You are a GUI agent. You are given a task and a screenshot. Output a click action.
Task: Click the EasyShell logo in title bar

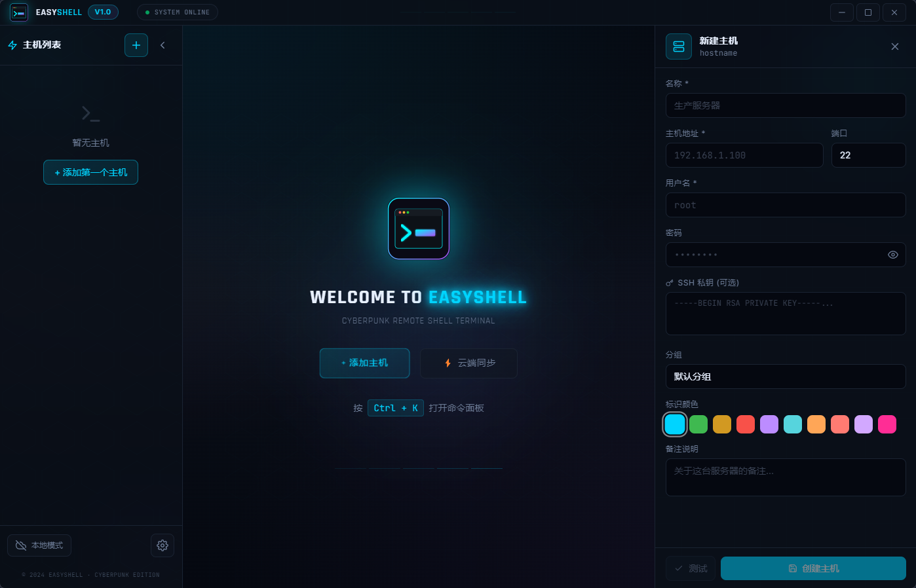(x=19, y=12)
